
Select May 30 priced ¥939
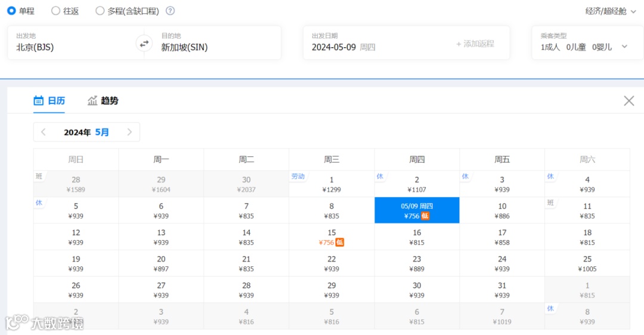417,290
